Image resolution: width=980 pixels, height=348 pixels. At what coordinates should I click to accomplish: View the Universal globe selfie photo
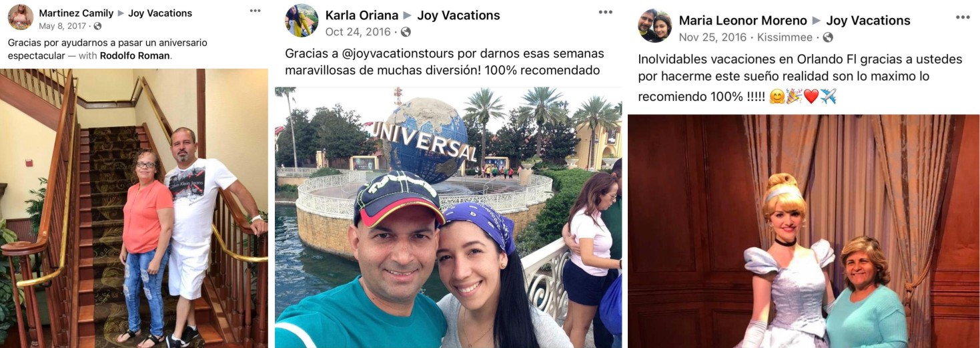448,217
